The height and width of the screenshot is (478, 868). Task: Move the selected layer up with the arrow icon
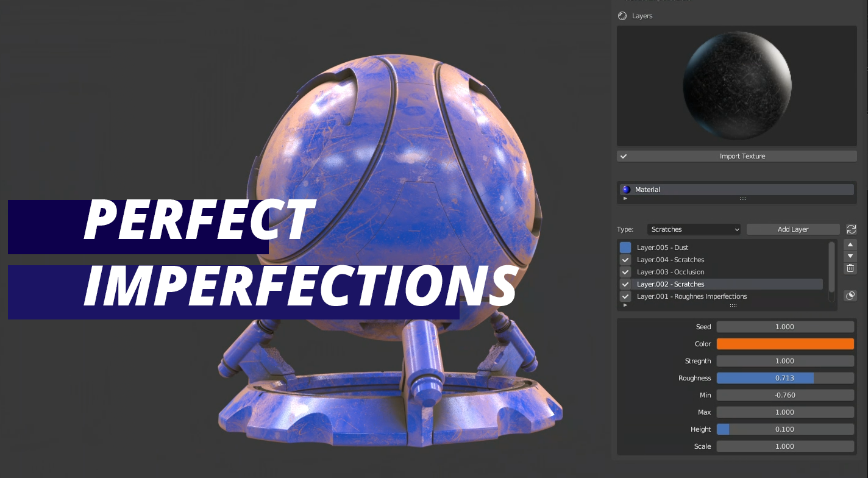point(850,244)
